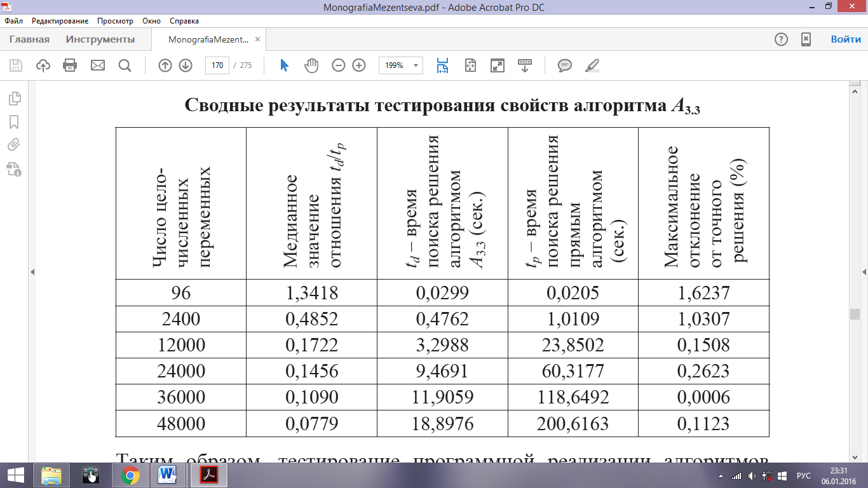Open the page thumbnails panel icon
Viewport: 868px width, 488px height.
14,98
